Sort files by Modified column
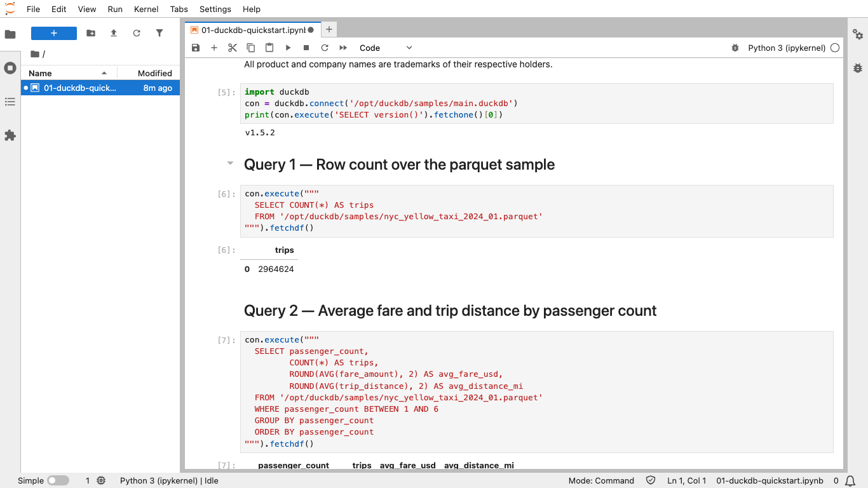This screenshot has height=488, width=868. (149, 73)
